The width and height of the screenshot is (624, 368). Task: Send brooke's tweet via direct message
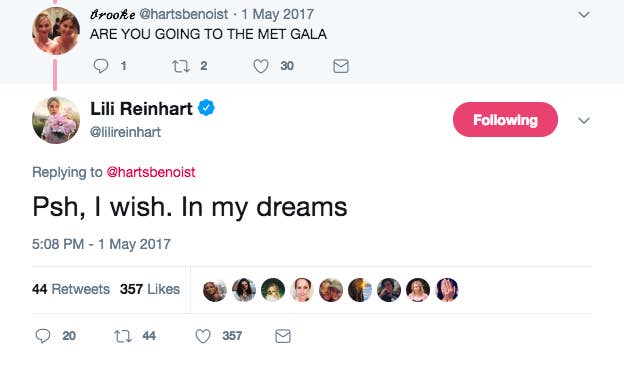pos(341,66)
